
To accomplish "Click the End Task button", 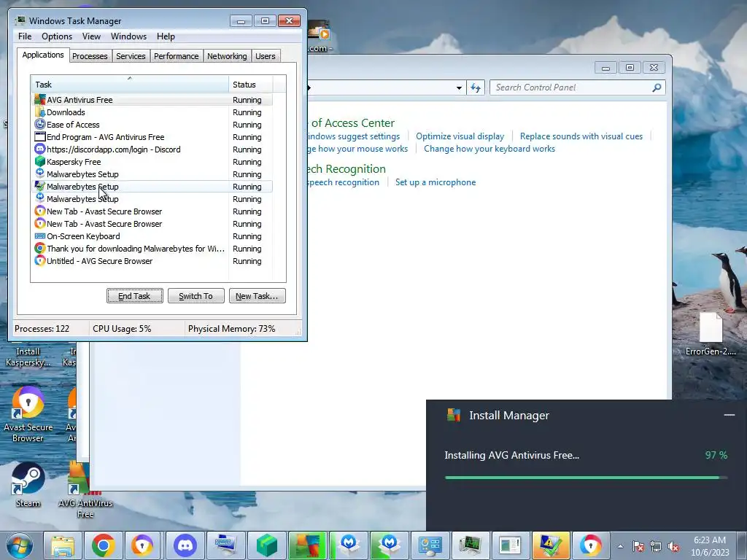I will [135, 296].
